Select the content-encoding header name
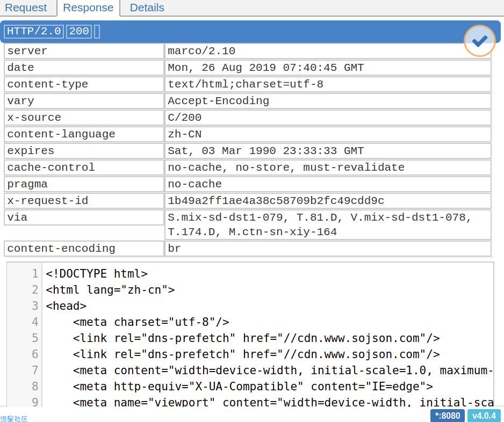The width and height of the screenshot is (504, 422). pos(84,249)
